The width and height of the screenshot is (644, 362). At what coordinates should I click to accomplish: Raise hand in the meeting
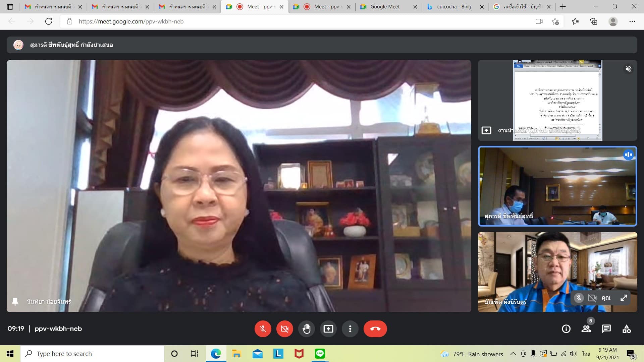tap(306, 329)
